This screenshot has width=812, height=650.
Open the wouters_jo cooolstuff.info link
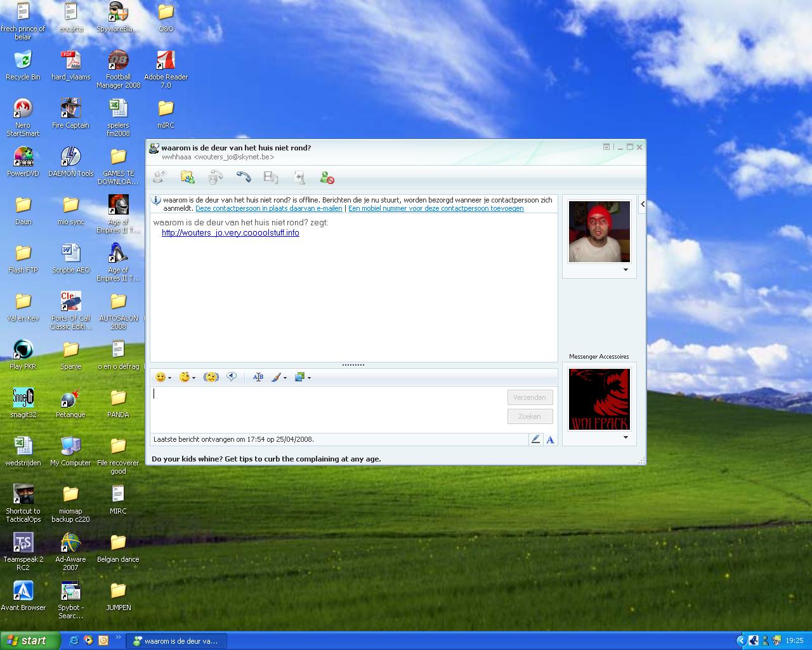(230, 233)
